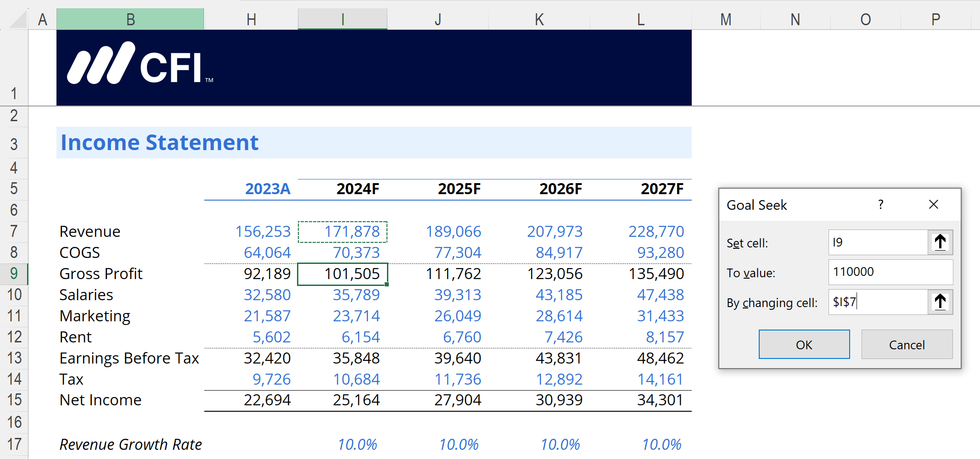Click the By changing cell range selector arrow
Image resolution: width=980 pixels, height=459 pixels.
[x=940, y=302]
